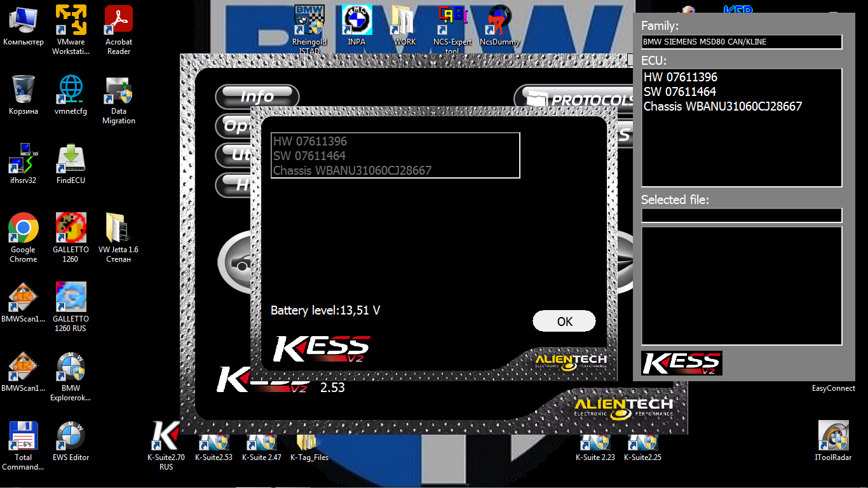Screen dimensions: 868x488
Task: Open the Info menu button
Action: tap(257, 97)
